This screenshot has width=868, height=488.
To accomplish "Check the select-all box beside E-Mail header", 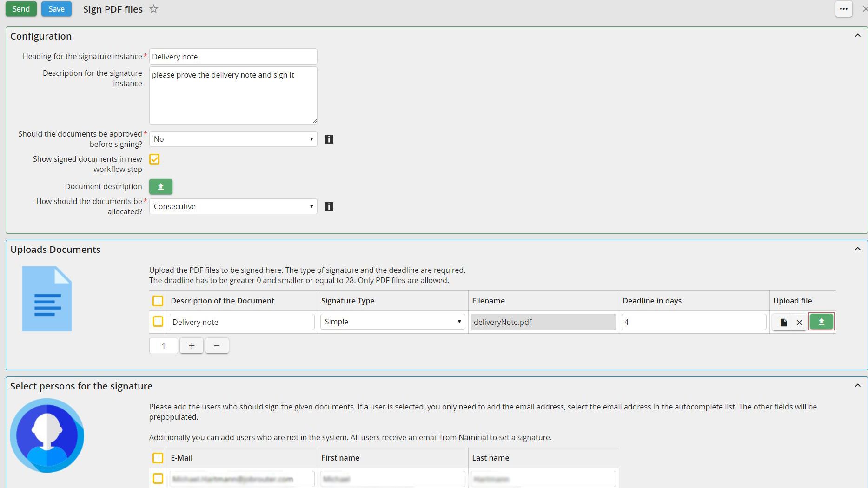I will [x=158, y=458].
